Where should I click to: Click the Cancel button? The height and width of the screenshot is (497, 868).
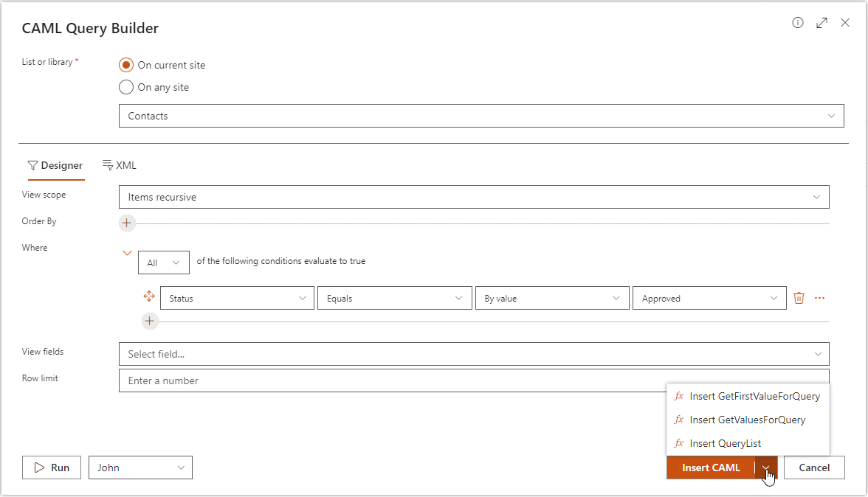pyautogui.click(x=814, y=467)
